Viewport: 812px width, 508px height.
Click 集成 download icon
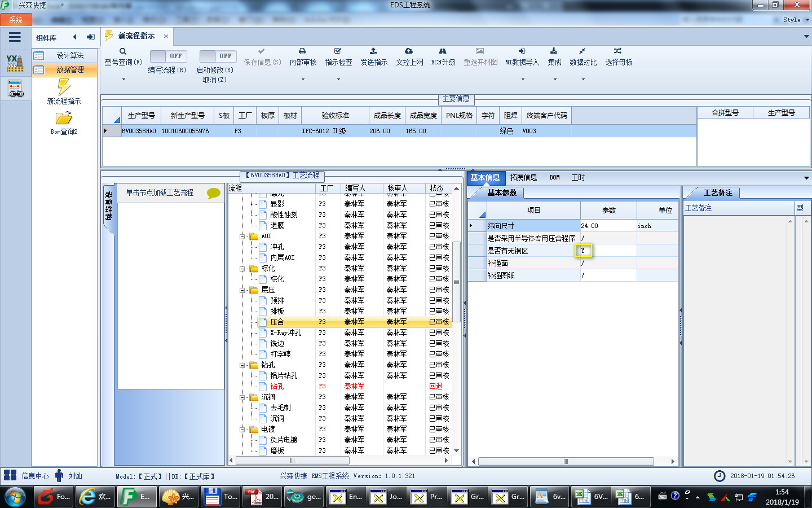(x=554, y=51)
